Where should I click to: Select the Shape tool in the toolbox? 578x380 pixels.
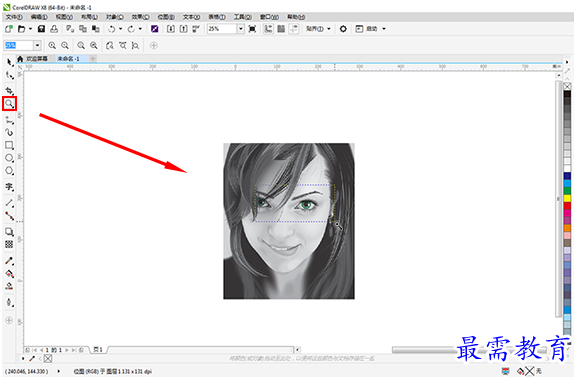coord(10,75)
